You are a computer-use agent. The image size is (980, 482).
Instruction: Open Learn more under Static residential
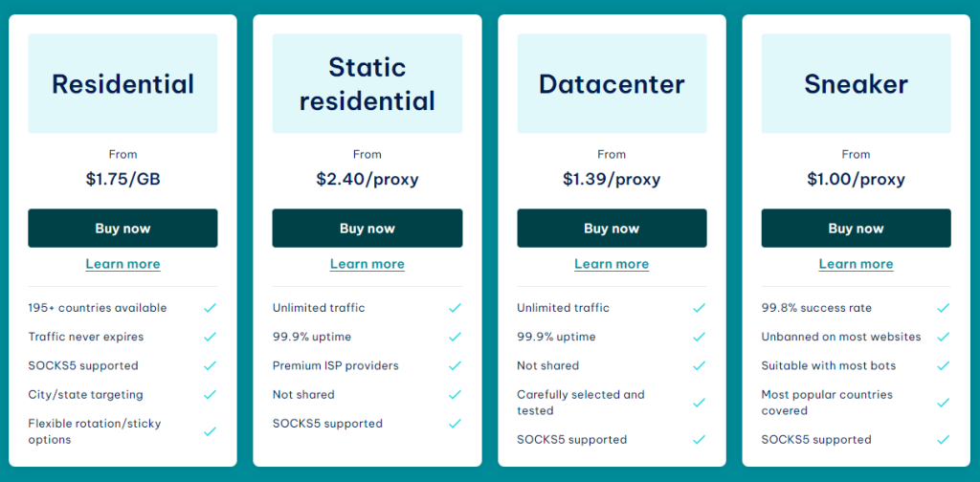[x=367, y=264]
